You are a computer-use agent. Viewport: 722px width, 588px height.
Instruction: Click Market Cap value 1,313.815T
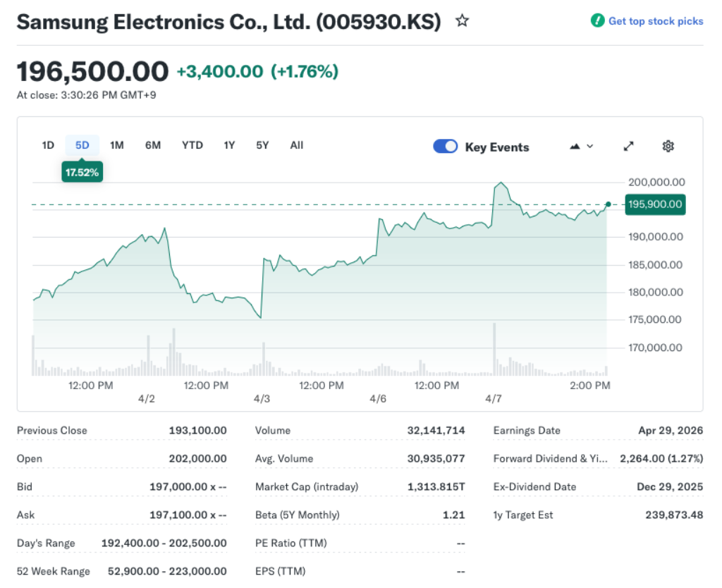point(436,486)
